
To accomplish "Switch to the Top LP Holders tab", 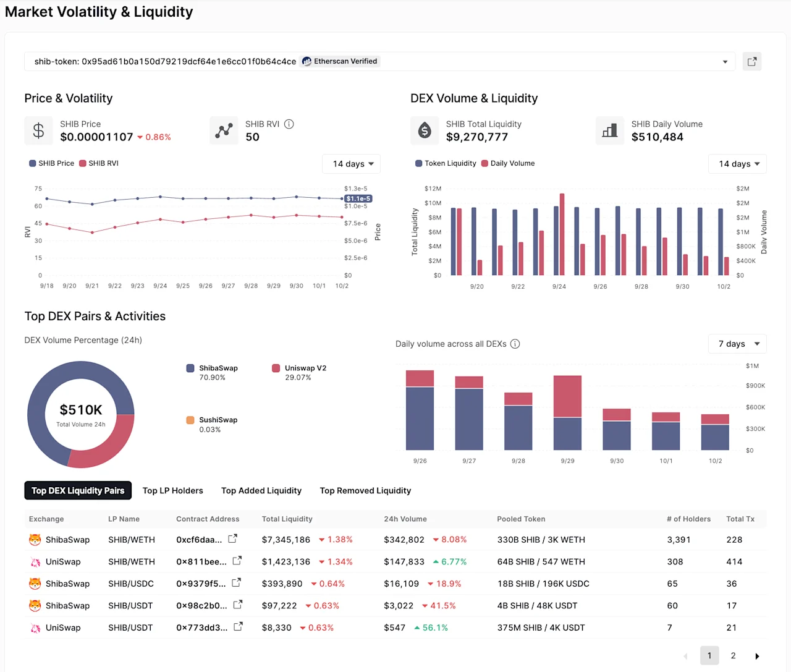I will coord(172,490).
